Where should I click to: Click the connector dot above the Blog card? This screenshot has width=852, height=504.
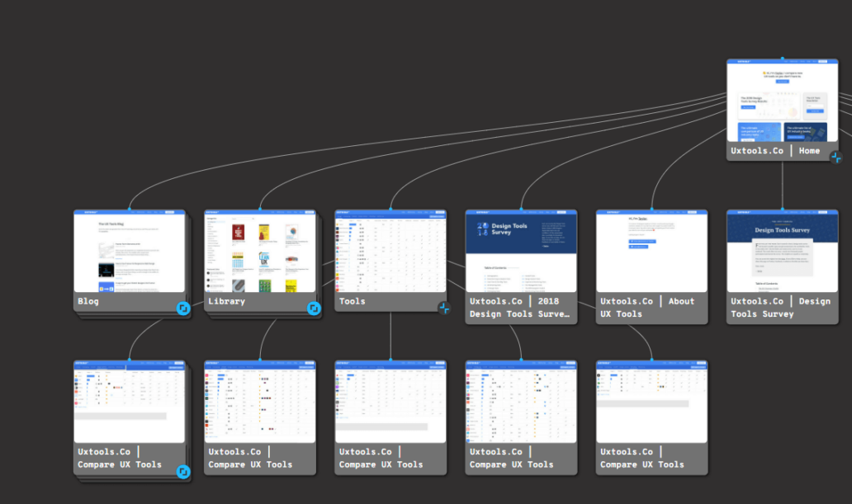(130, 207)
